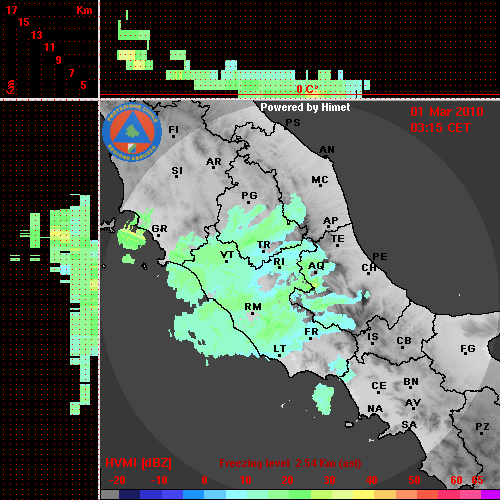The height and width of the screenshot is (500, 500).
Task: Click the '5' km altitude label
Action: (83, 85)
